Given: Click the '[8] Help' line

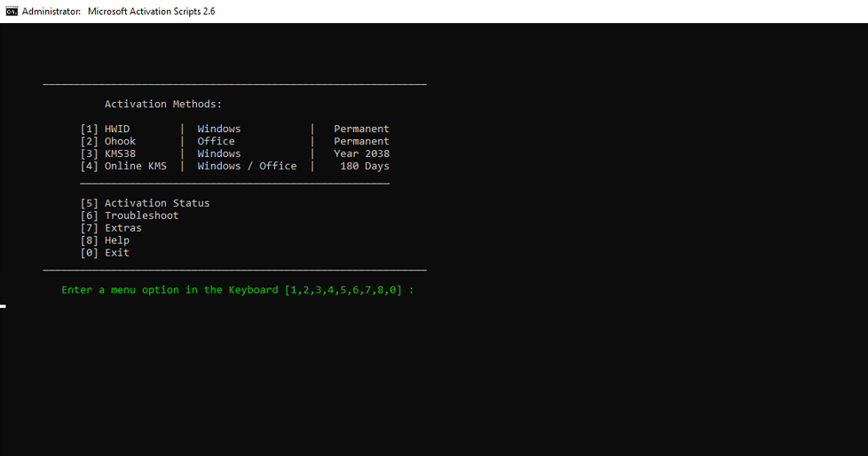Looking at the screenshot, I should (x=105, y=240).
